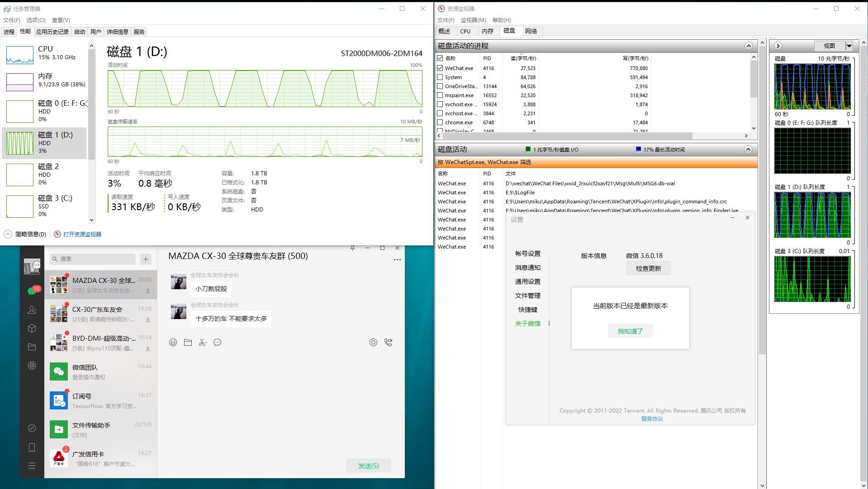Select the screenshot scissors tool
This screenshot has height=489, width=868.
coord(203,343)
